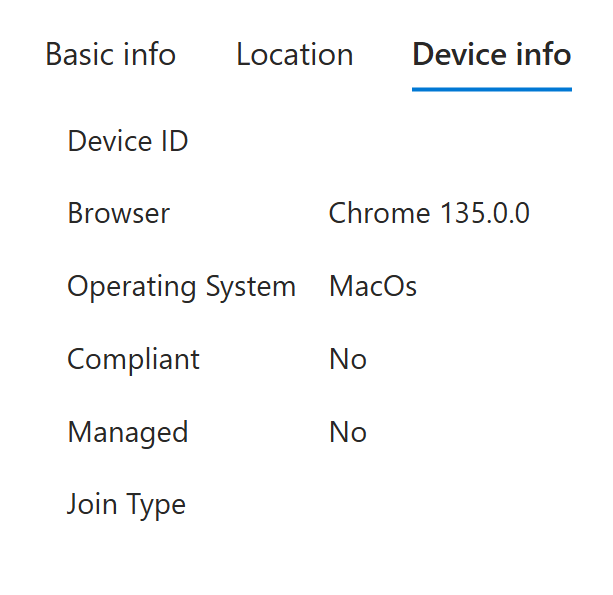Click the Managed field label
The width and height of the screenshot is (613, 595).
tap(127, 432)
